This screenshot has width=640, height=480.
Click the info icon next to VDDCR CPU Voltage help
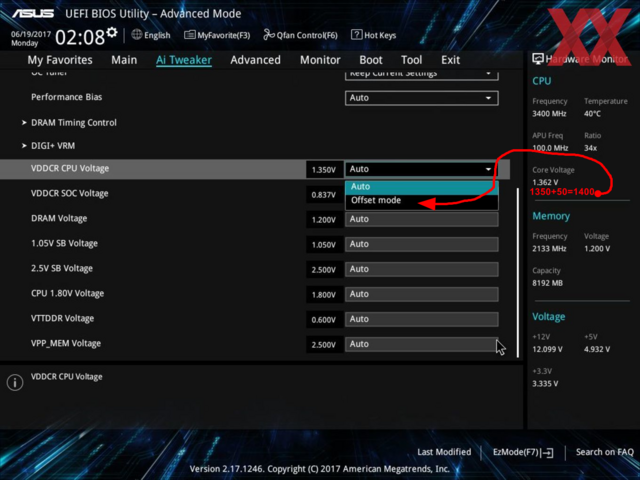(x=15, y=382)
